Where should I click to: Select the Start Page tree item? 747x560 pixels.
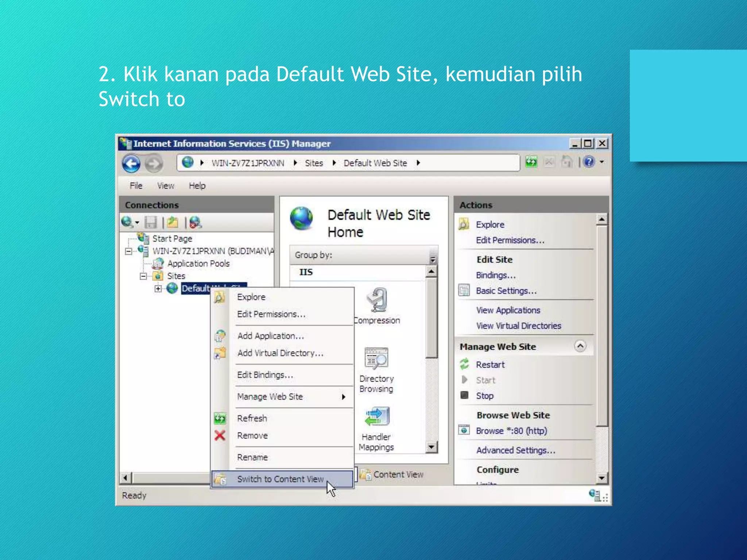point(172,239)
